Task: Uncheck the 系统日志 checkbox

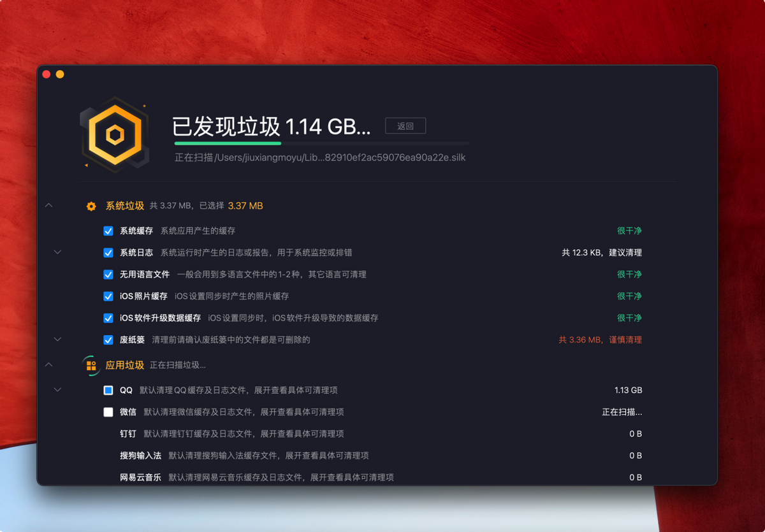Action: point(108,253)
